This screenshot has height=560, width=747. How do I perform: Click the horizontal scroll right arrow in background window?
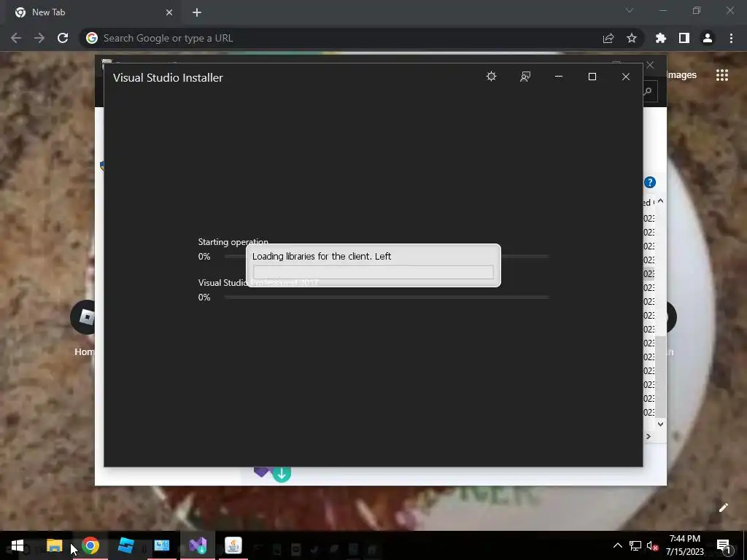point(649,436)
